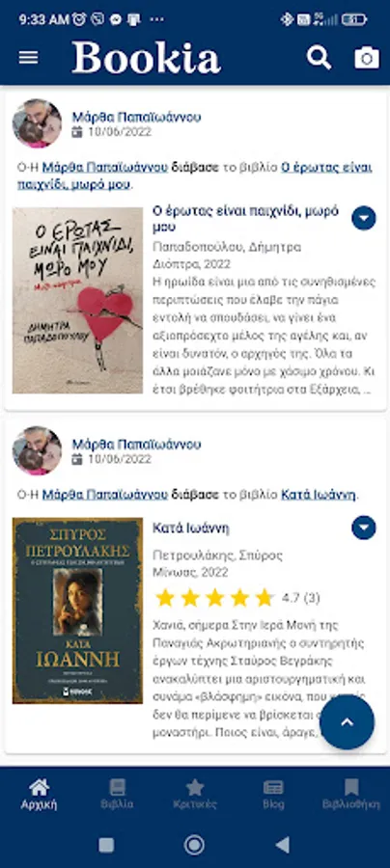The width and height of the screenshot is (390, 868).
Task: Switch to the Βιβλιοθήκη tab
Action: pos(351,795)
